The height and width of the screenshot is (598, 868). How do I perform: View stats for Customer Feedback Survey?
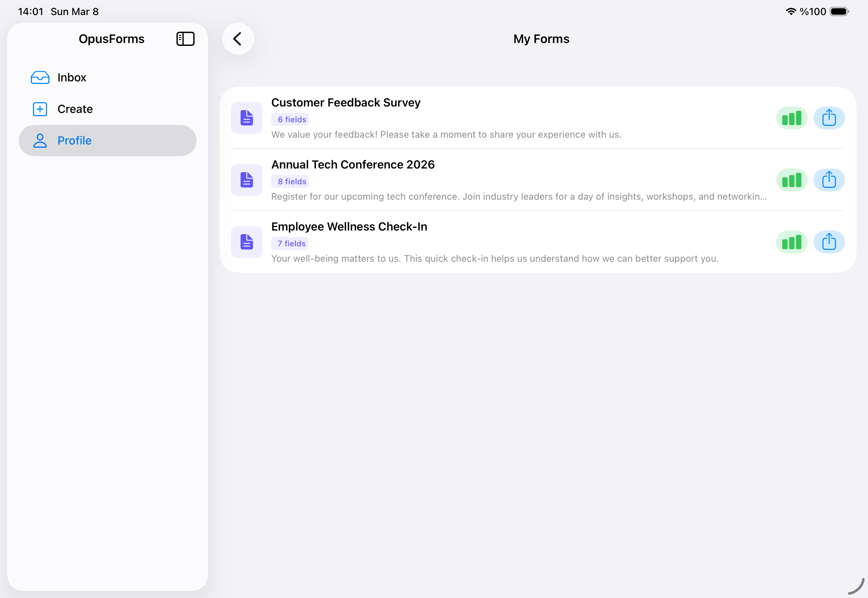[792, 118]
